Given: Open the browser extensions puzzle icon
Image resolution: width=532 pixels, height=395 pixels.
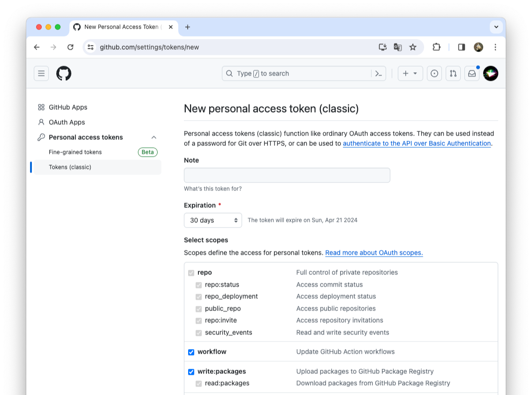Looking at the screenshot, I should coord(436,47).
